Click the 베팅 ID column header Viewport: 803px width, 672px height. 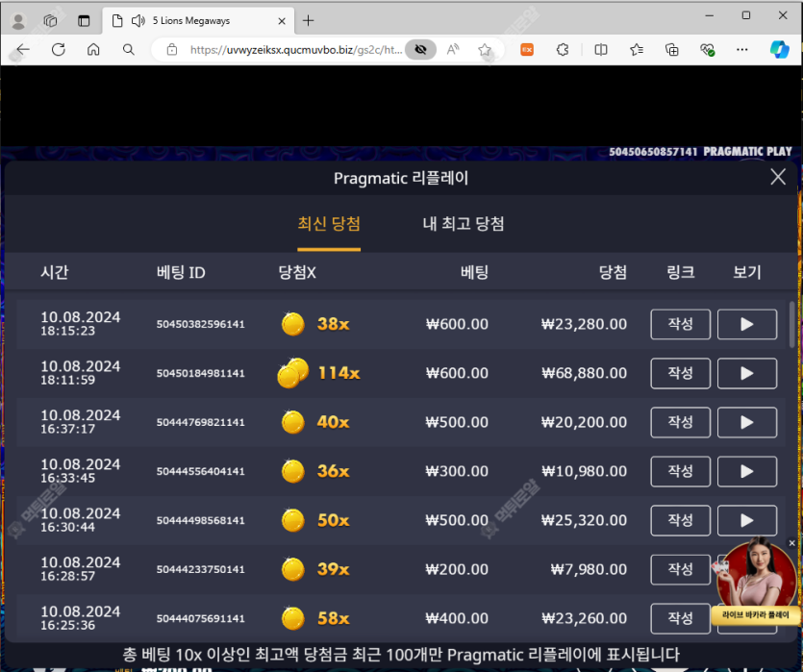(x=181, y=272)
